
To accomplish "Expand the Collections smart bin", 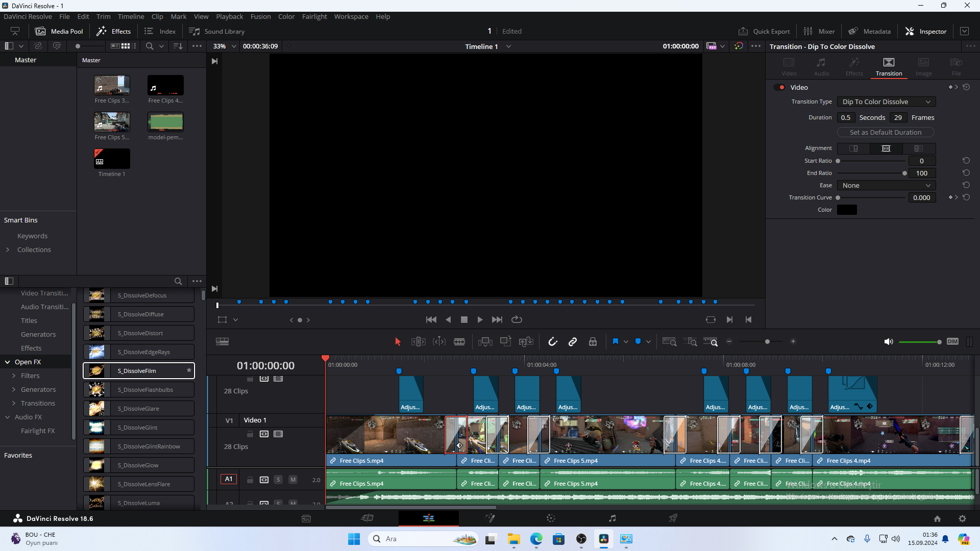I will [8, 249].
